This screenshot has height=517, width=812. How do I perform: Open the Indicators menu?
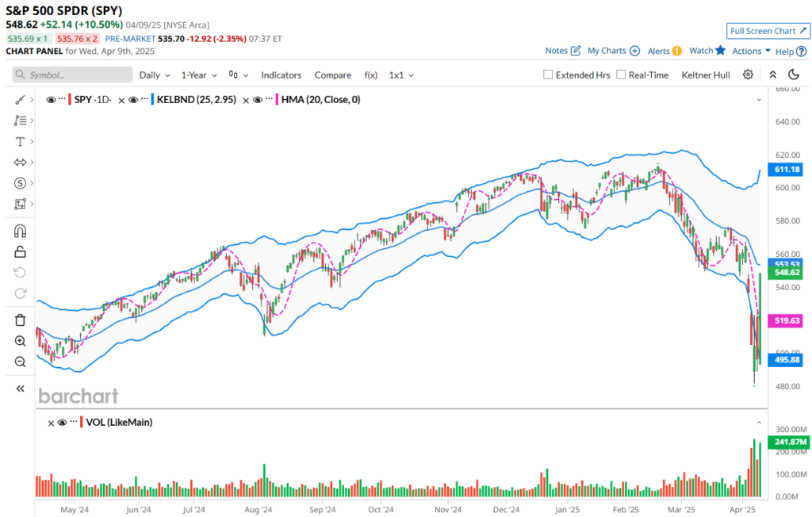pos(281,75)
